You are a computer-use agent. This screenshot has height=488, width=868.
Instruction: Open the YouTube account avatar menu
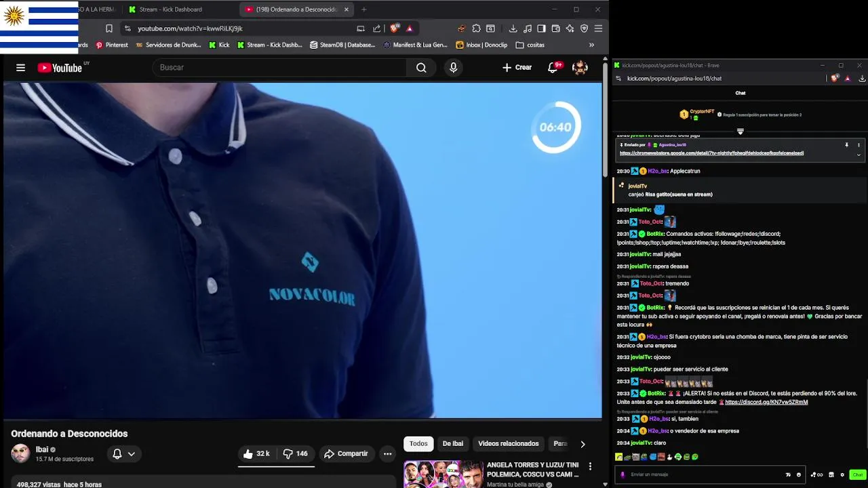580,68
